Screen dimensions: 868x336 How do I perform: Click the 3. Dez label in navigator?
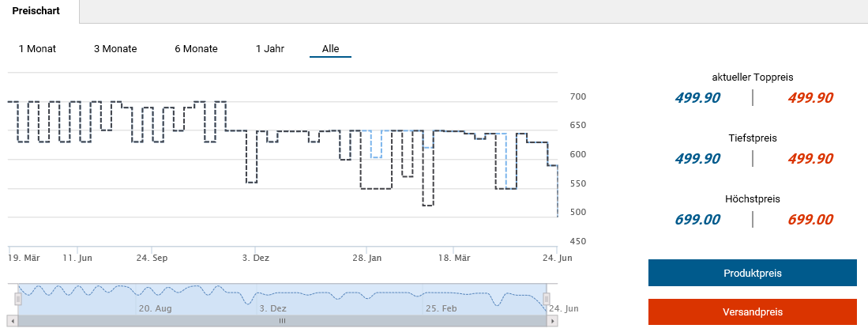click(x=272, y=308)
